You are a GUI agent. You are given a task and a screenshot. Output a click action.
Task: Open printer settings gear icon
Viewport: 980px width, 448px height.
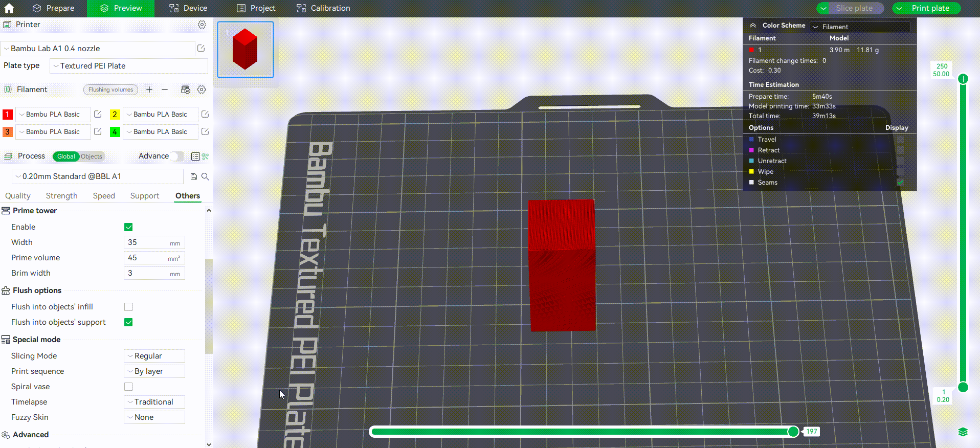[x=202, y=25]
